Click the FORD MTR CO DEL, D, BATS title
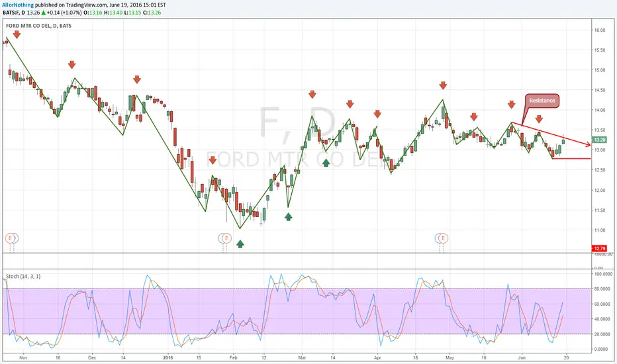Image resolution: width=617 pixels, height=364 pixels. 38,26
